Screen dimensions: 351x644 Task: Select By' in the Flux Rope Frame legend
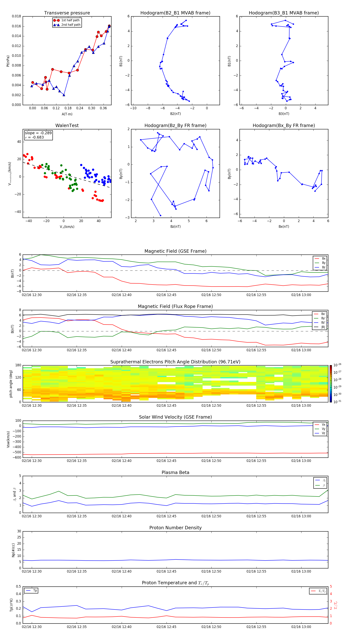pyautogui.click(x=320, y=318)
